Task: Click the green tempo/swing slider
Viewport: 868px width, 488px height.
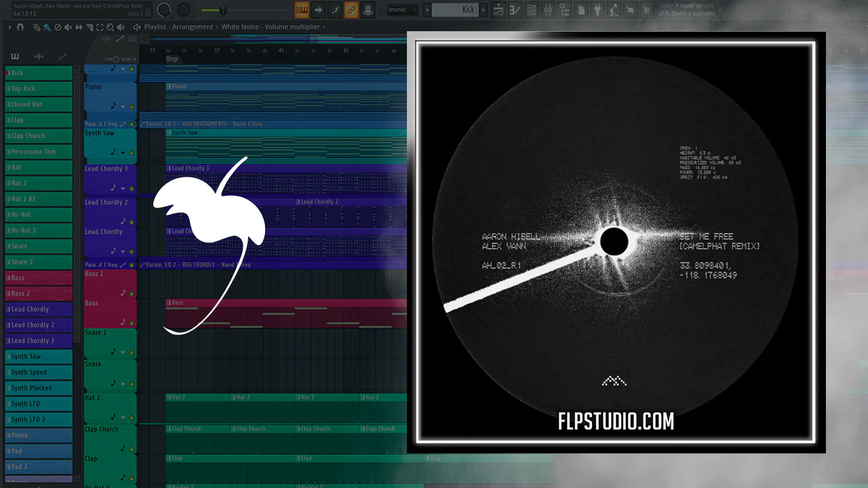Action: [x=244, y=10]
